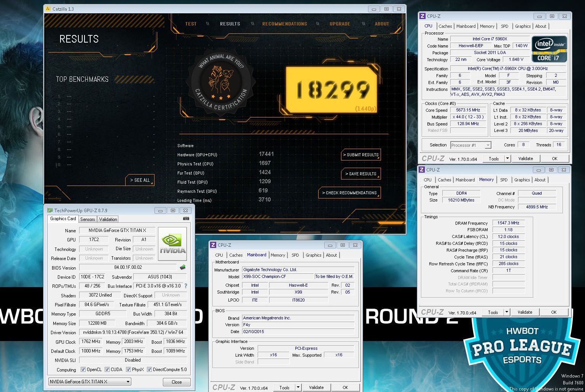This screenshot has width=585, height=392.
Task: Open Tools dropdown arrow in CPU-Z CPU window
Action: point(507,159)
